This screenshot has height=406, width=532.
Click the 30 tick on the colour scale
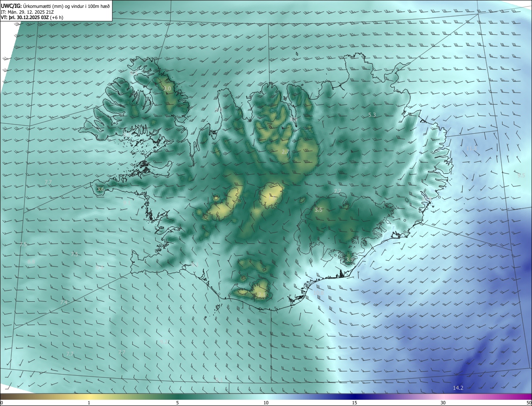pyautogui.click(x=443, y=403)
